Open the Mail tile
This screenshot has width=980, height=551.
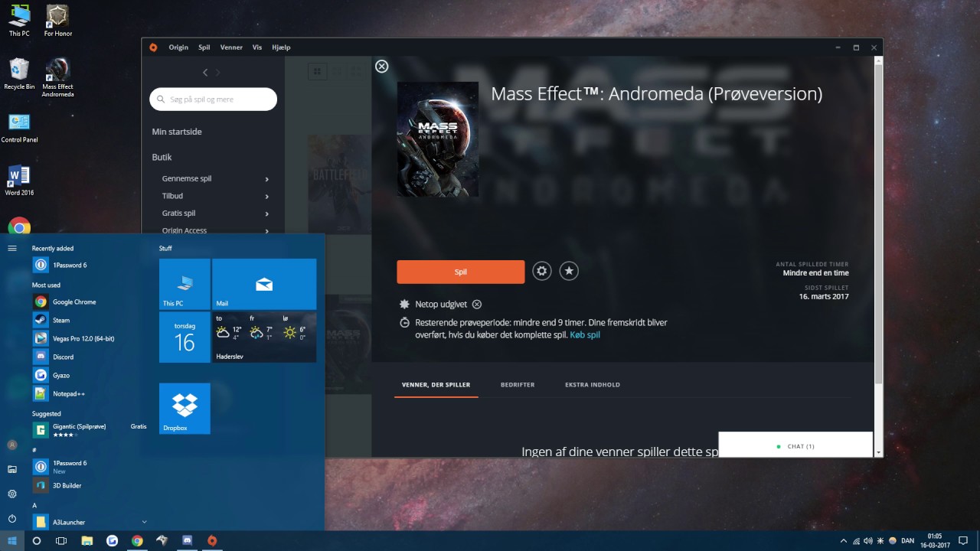[x=264, y=284]
